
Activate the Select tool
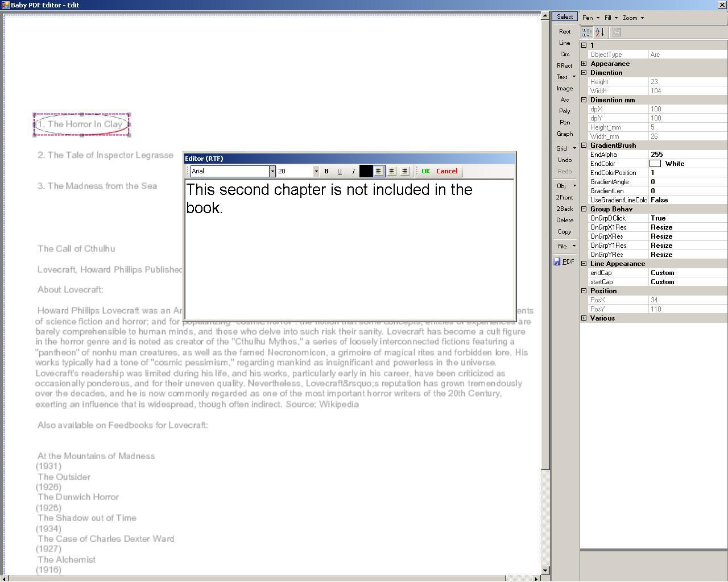click(565, 17)
